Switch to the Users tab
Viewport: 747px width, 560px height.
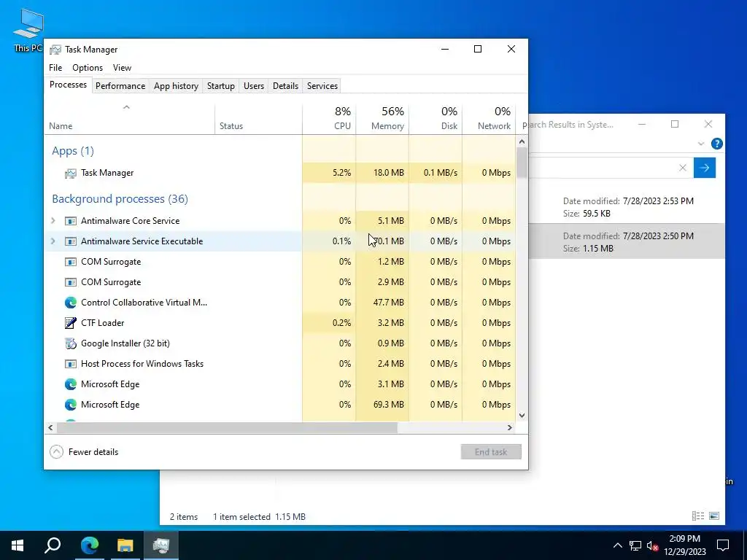coord(253,86)
